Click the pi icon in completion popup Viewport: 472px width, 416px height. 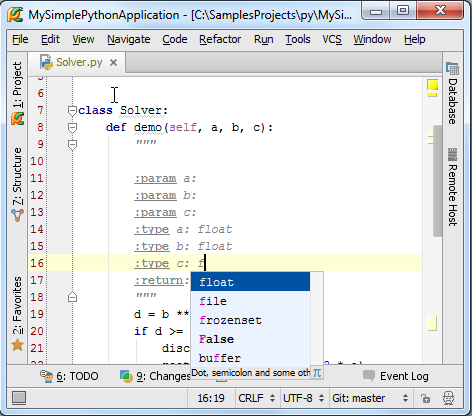[x=317, y=373]
